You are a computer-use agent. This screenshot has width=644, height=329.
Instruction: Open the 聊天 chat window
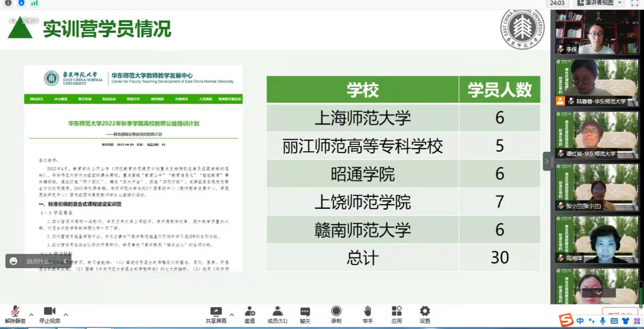click(305, 315)
